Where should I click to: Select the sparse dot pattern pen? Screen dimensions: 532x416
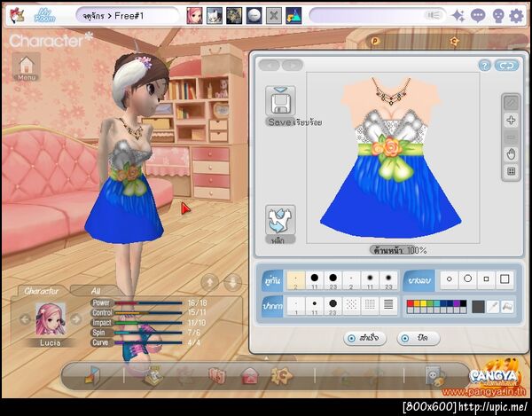[351, 306]
